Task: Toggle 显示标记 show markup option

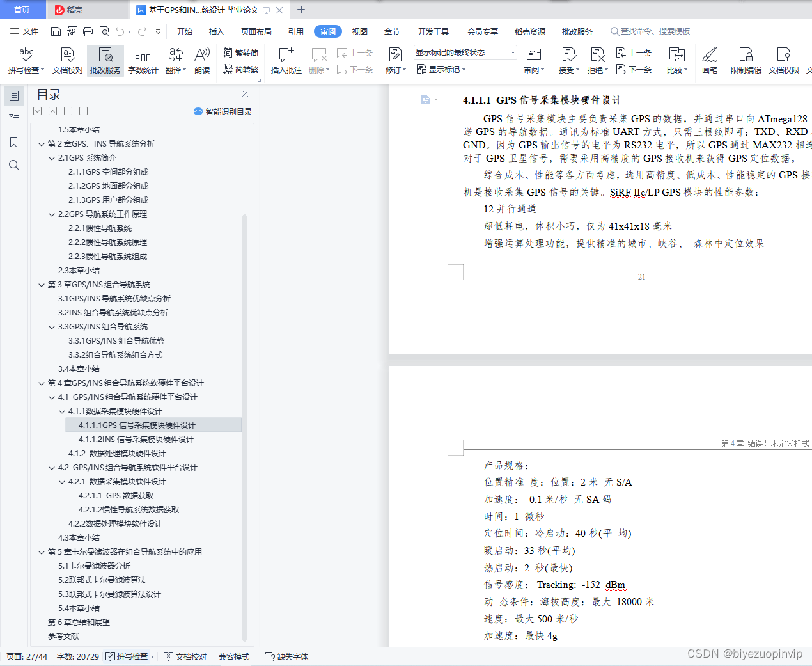Action: [x=441, y=69]
